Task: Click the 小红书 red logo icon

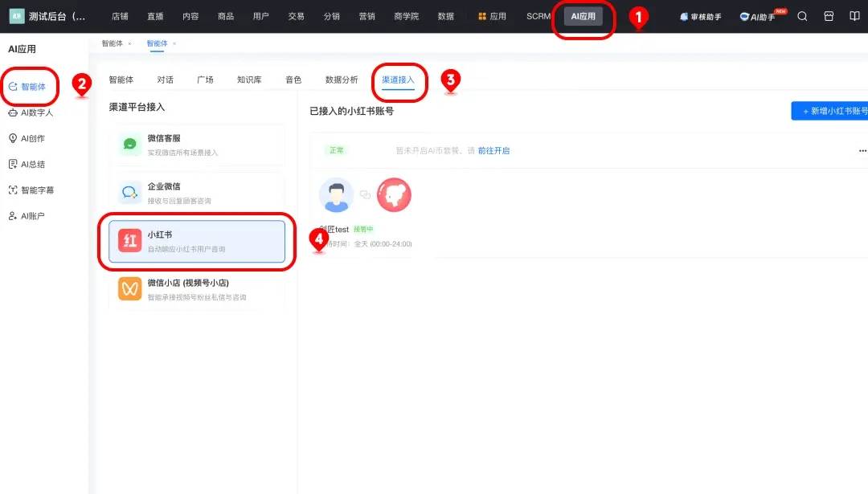Action: (130, 241)
